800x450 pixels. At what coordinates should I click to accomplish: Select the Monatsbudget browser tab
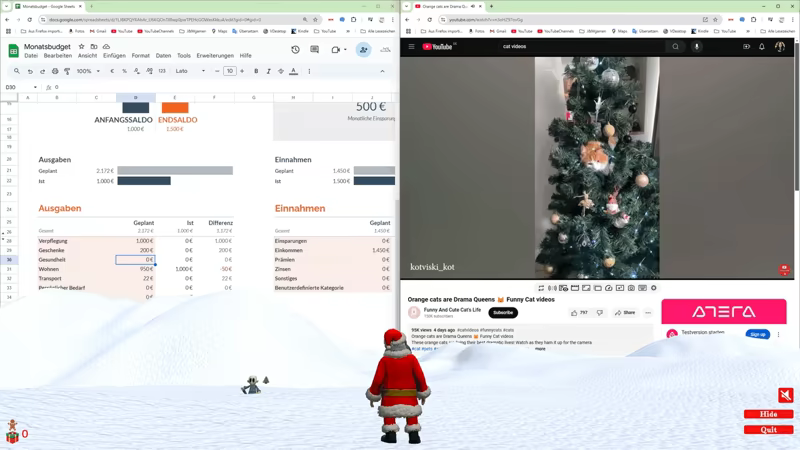click(48, 7)
